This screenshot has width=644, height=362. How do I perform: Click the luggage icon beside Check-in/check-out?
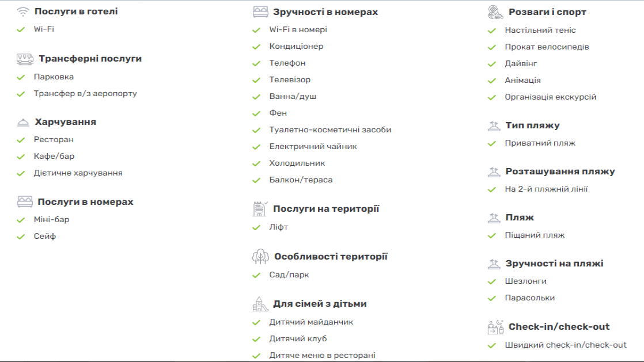point(495,327)
